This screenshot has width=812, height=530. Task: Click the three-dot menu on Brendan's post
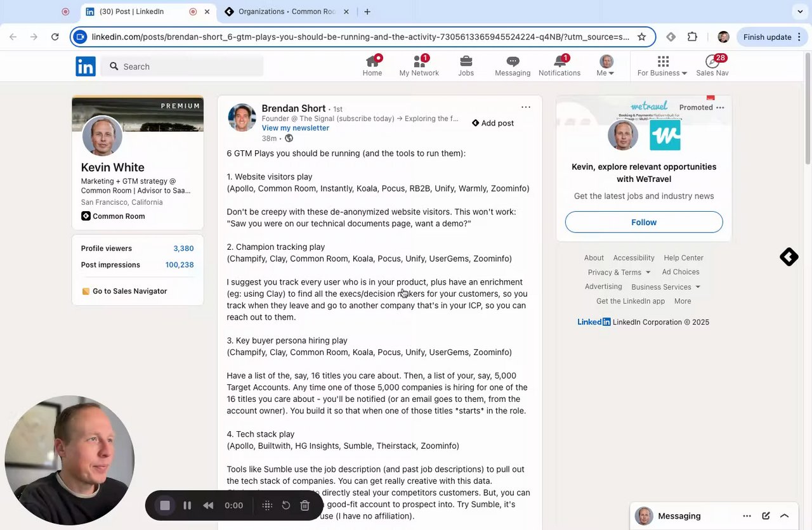[x=526, y=107]
